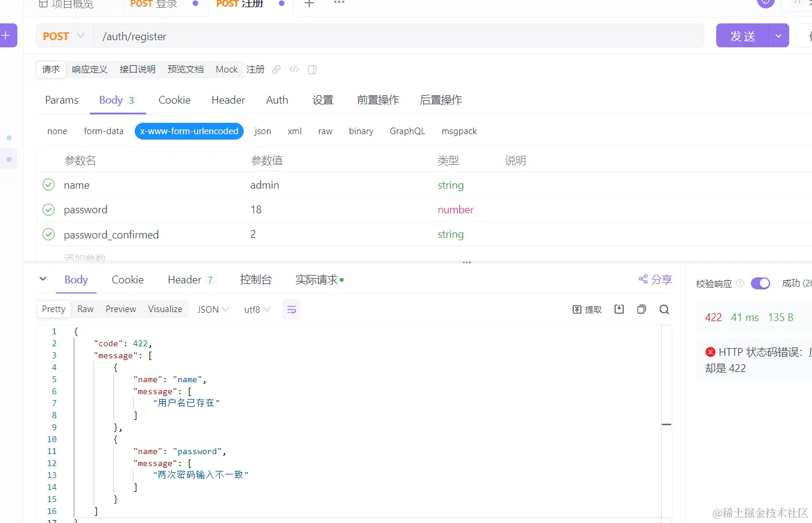Change the number type of the password parameter
This screenshot has width=812, height=523.
(x=456, y=210)
